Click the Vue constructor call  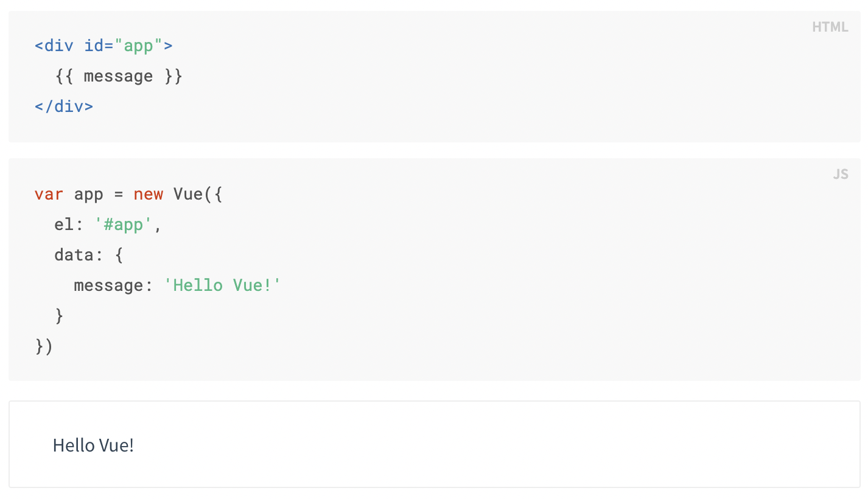(188, 194)
